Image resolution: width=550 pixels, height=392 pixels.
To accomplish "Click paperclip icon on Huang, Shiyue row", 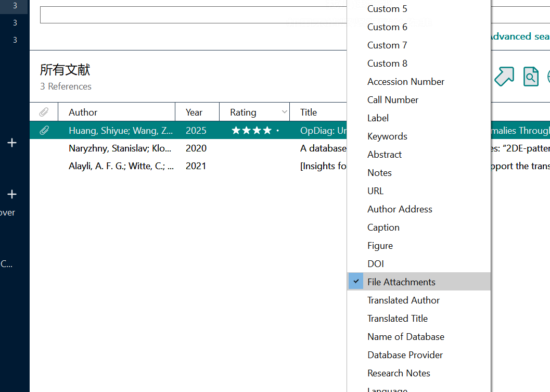I will [x=44, y=131].
